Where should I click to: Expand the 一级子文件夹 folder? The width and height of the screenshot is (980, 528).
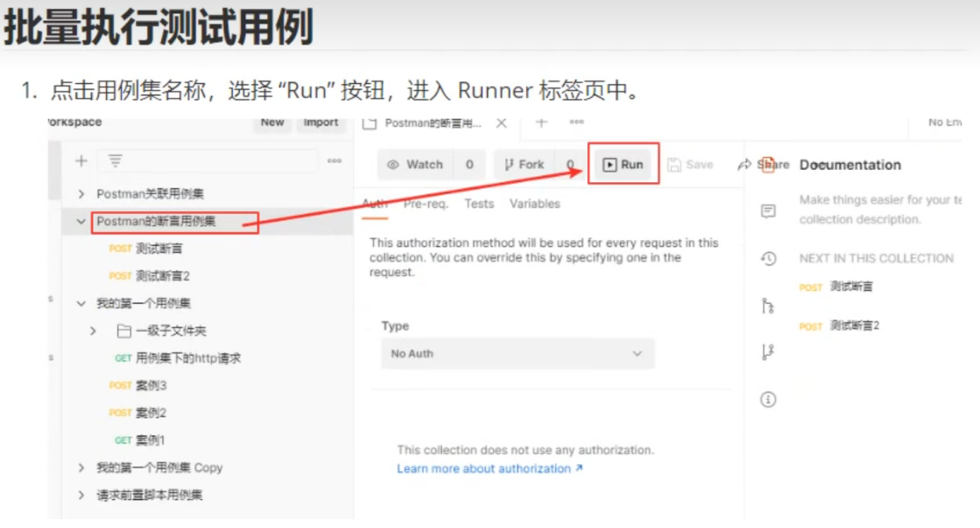coord(93,331)
